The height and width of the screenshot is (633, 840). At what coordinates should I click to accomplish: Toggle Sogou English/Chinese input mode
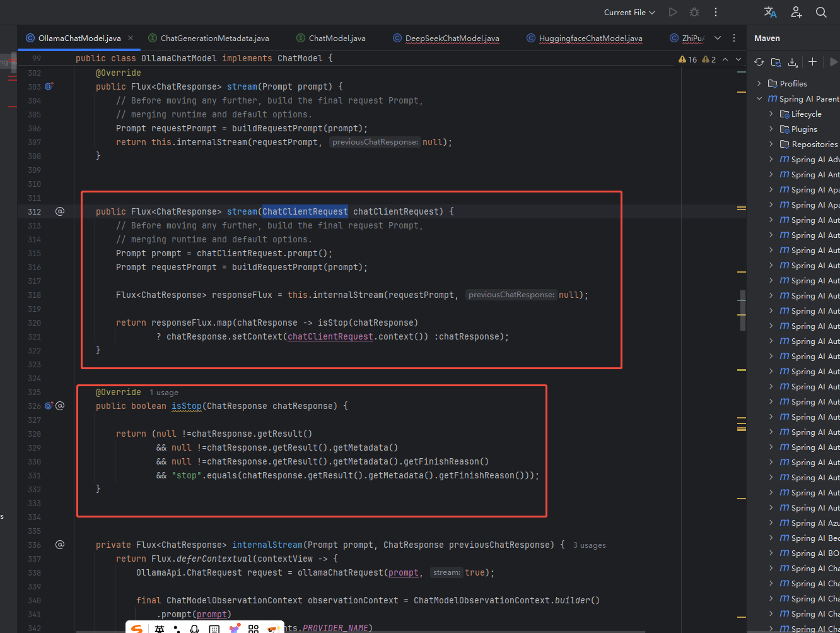point(160,629)
